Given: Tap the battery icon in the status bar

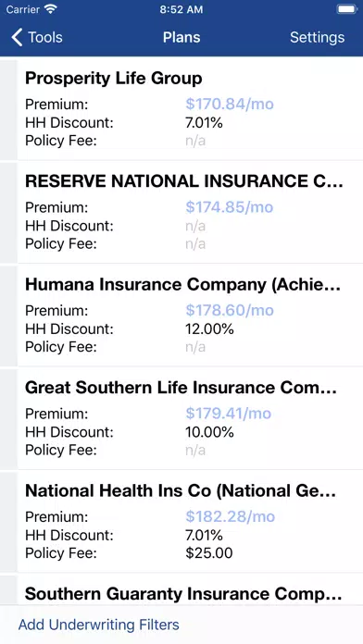Looking at the screenshot, I should pos(347,9).
